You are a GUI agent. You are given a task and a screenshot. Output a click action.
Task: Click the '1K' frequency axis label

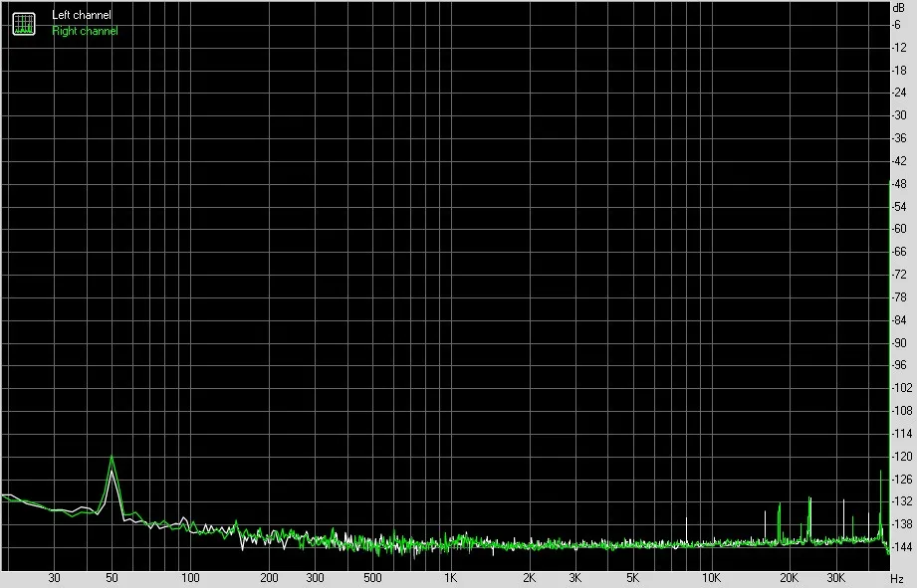tap(450, 578)
